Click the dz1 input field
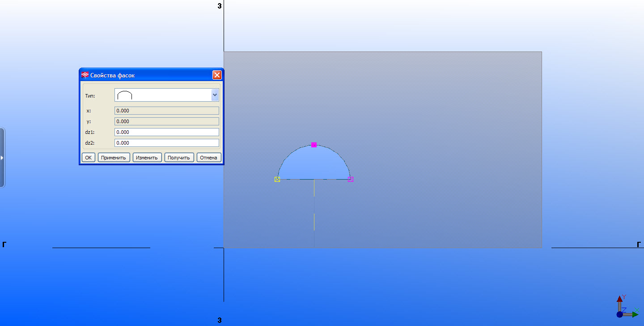The width and height of the screenshot is (644, 326). coord(166,132)
